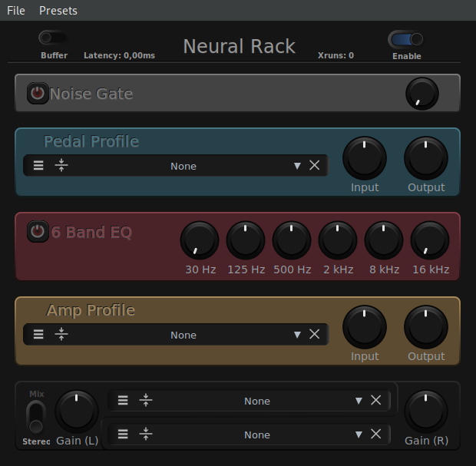
Task: Click the Amp Profile Output knob
Action: click(426, 326)
